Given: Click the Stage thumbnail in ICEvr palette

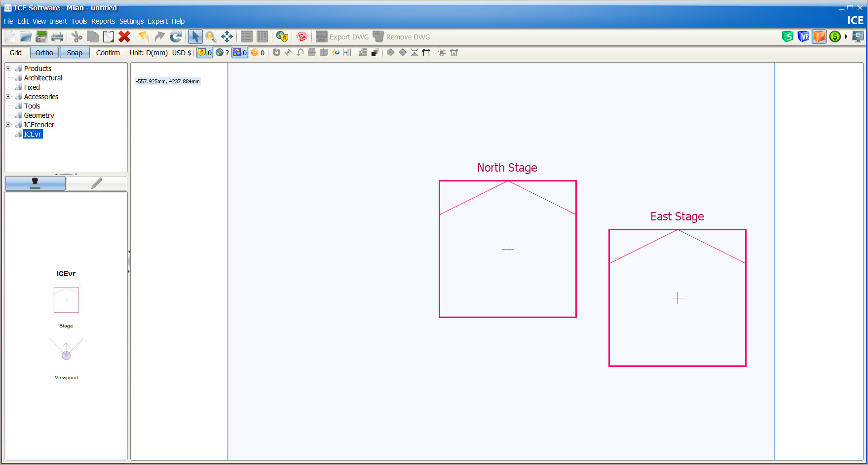Looking at the screenshot, I should 66,300.
